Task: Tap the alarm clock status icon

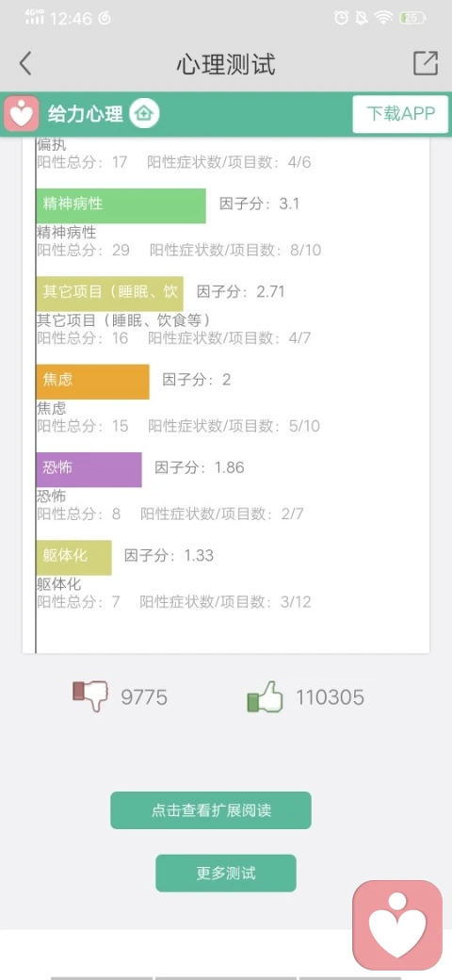Action: click(x=342, y=18)
